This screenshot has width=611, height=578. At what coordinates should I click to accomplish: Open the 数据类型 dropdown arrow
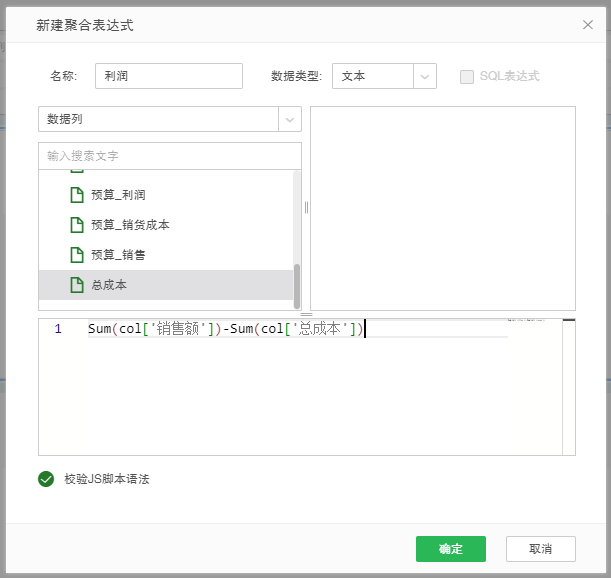coord(425,77)
